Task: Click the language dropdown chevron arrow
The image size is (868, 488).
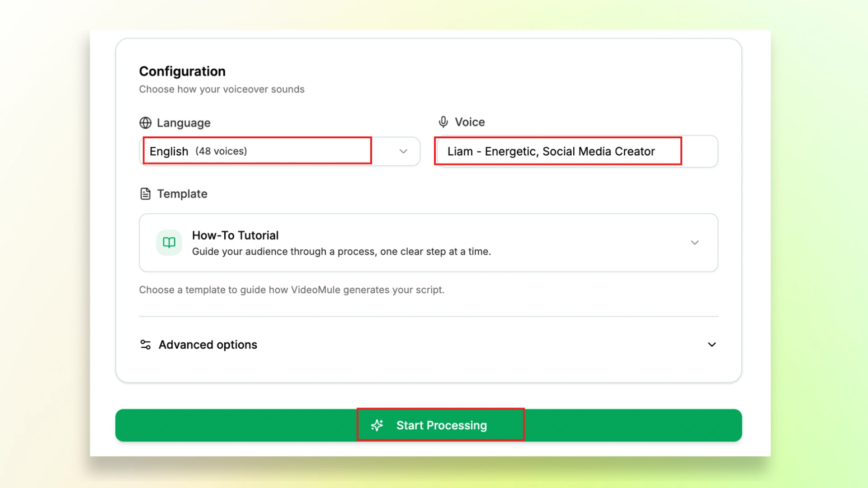Action: (402, 151)
